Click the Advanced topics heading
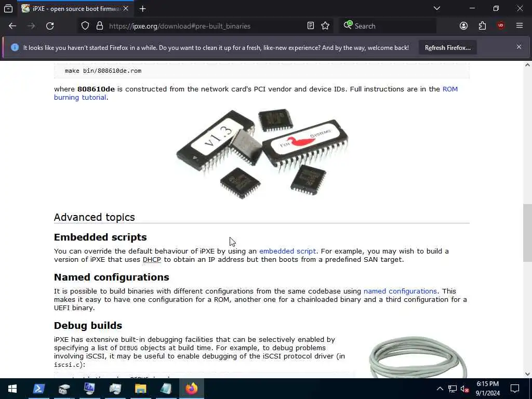The width and height of the screenshot is (532, 399). (x=95, y=217)
